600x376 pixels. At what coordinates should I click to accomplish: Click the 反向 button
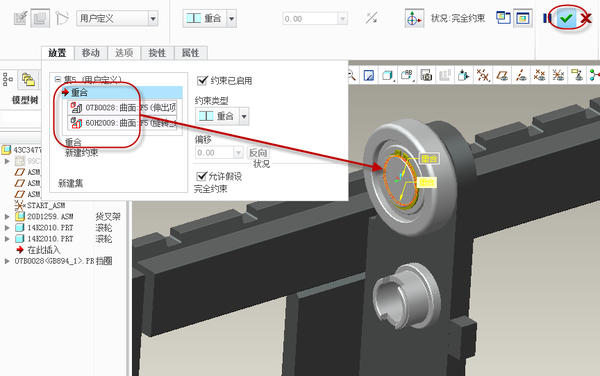click(258, 153)
